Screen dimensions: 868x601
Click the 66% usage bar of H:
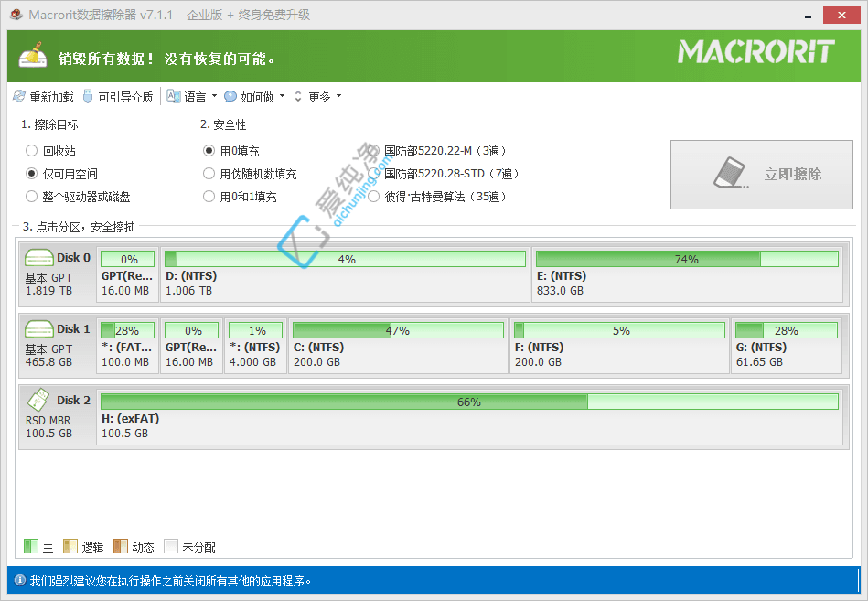469,402
